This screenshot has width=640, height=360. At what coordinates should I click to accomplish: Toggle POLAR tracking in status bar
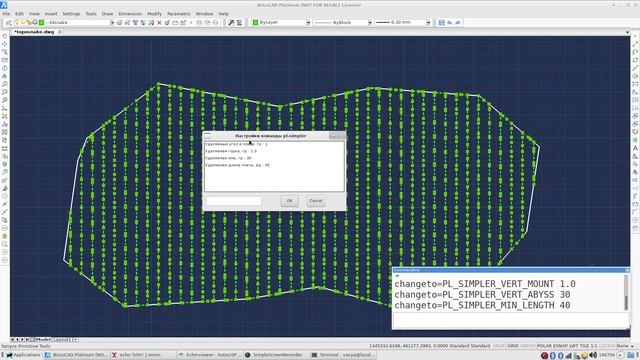[544, 346]
